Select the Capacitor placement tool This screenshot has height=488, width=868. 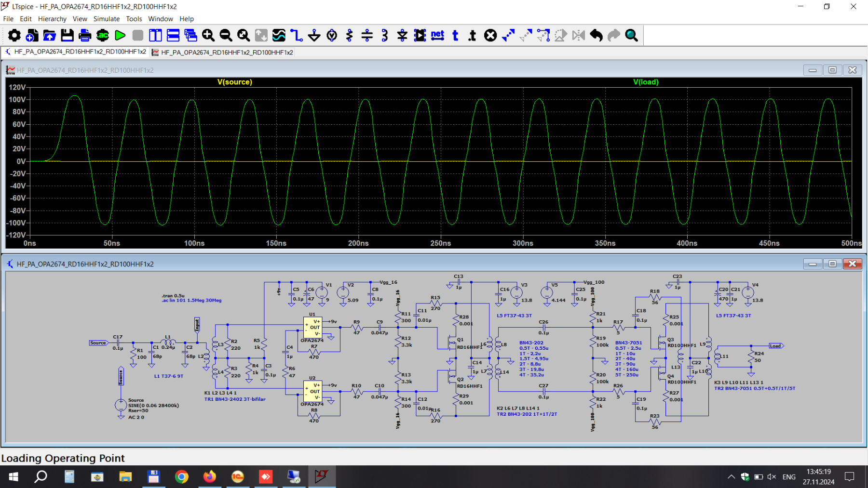367,35
